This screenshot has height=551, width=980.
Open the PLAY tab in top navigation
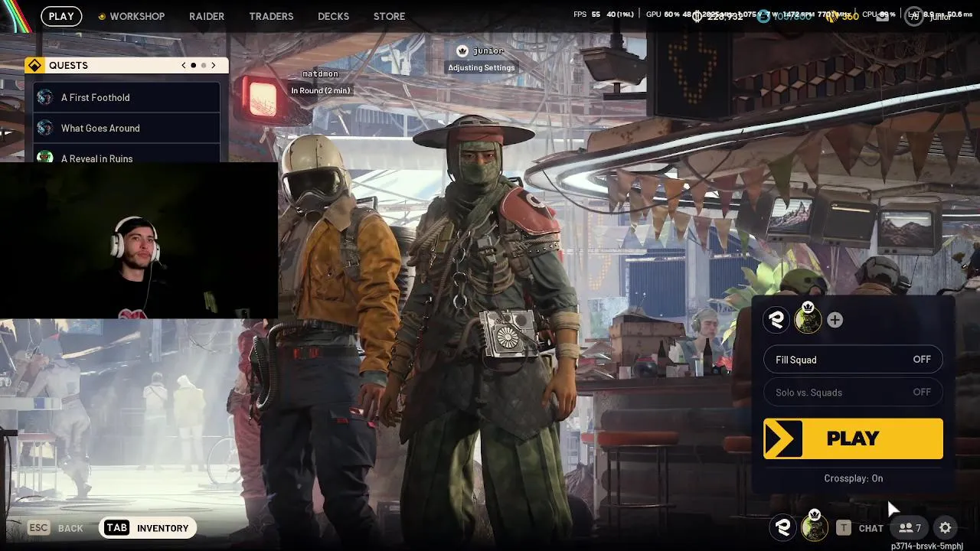(x=61, y=16)
